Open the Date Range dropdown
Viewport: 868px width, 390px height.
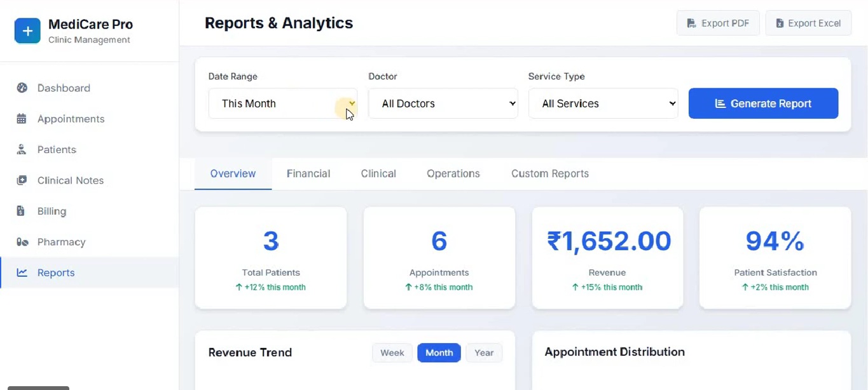point(283,103)
